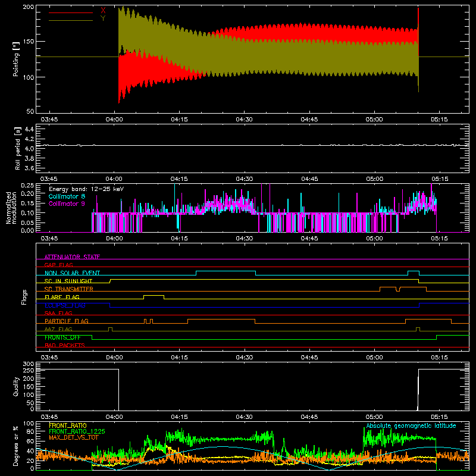The image size is (476, 476).
Task: Click the green FRONT_RATIO_1225 legend entry
Action: coord(77,431)
